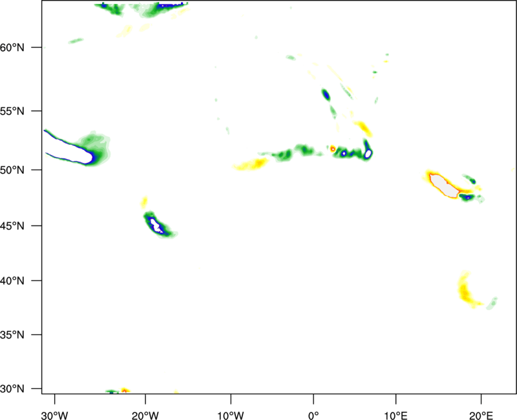Pick the 10°E longitude label

click(x=396, y=415)
